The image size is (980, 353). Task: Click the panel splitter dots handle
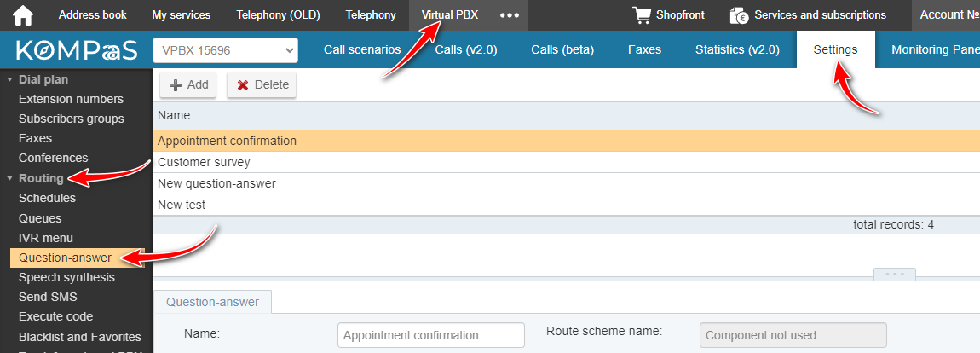[x=895, y=275]
